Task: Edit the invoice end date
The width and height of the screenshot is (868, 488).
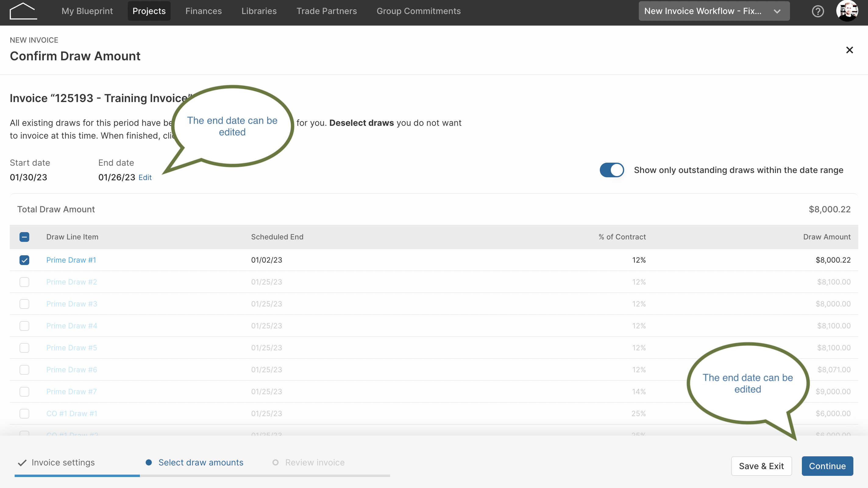Action: pyautogui.click(x=145, y=178)
